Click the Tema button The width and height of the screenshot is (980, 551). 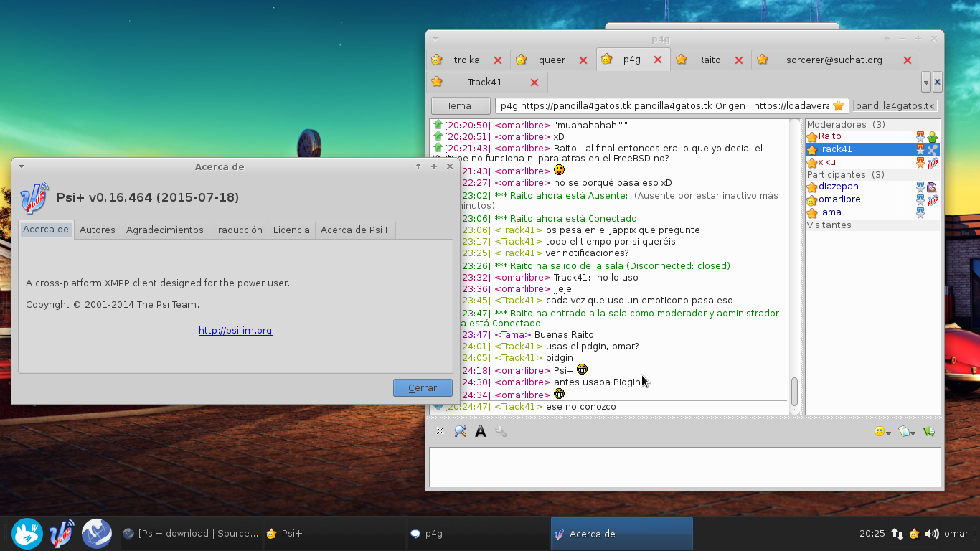(x=461, y=105)
